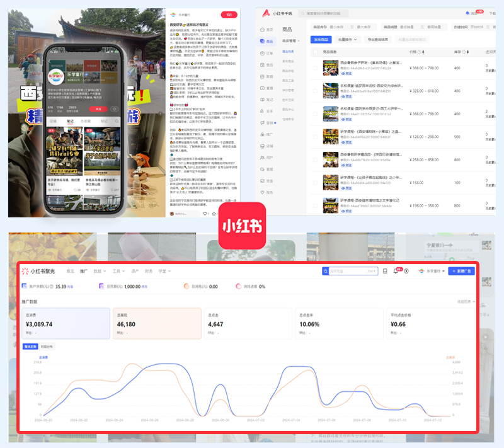504x448 pixels.
Task: Click the search magnifier in 聚光 header
Action: [x=325, y=271]
